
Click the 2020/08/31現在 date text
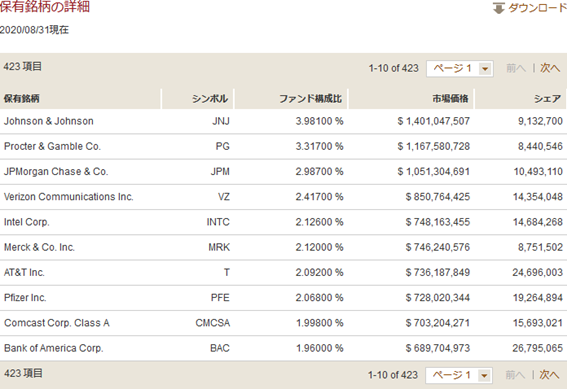click(x=34, y=30)
